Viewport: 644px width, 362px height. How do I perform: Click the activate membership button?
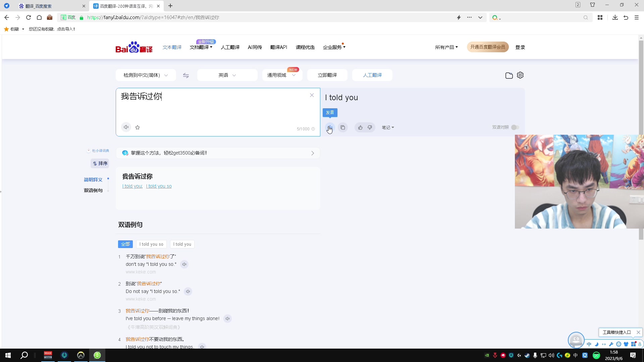[488, 47]
